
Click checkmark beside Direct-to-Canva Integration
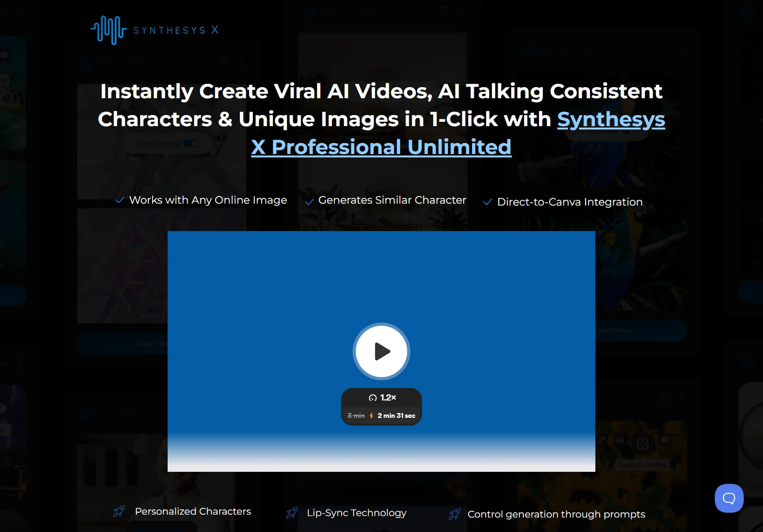(x=487, y=202)
